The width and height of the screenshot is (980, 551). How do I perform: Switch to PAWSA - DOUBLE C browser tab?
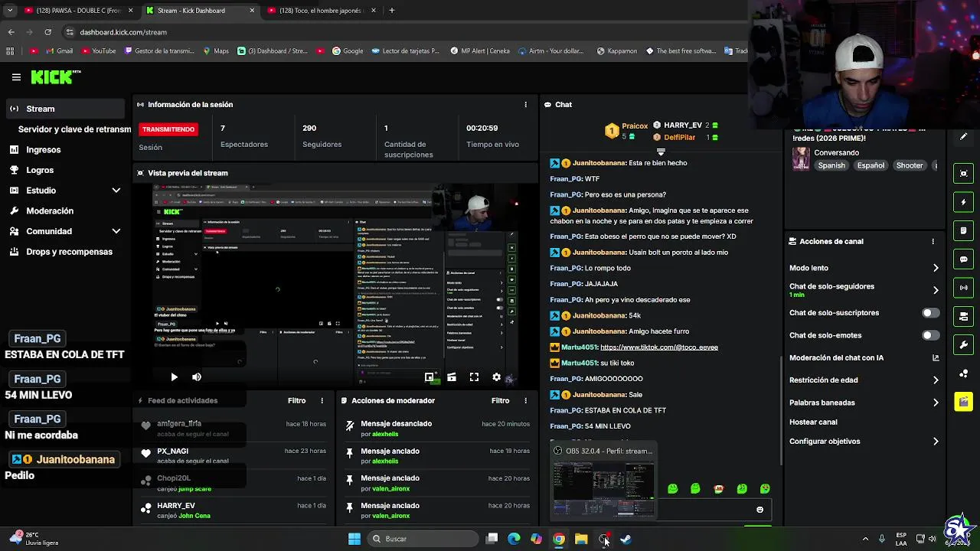pos(79,11)
